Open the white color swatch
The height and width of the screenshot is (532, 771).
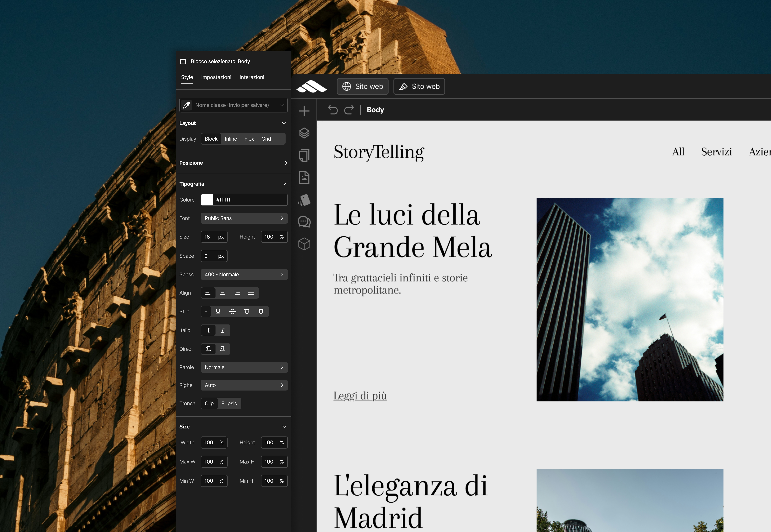(x=207, y=200)
